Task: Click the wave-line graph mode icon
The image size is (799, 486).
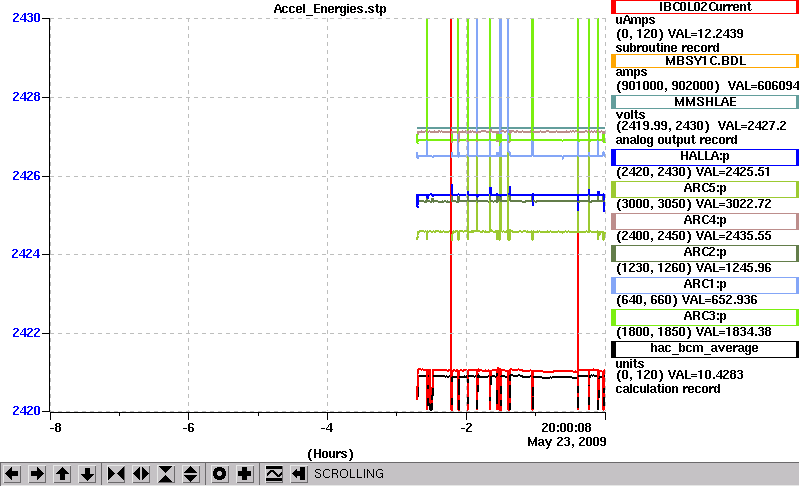Action: pos(274,474)
